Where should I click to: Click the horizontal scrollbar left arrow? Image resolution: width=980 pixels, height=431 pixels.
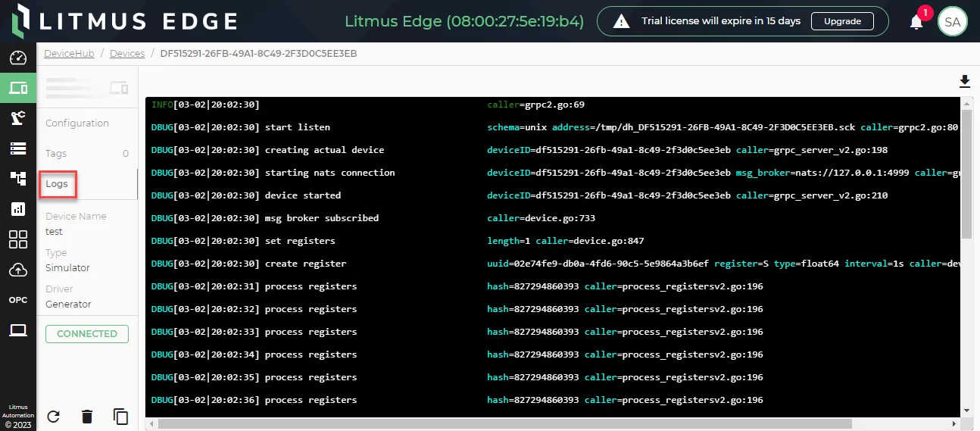[x=151, y=423]
